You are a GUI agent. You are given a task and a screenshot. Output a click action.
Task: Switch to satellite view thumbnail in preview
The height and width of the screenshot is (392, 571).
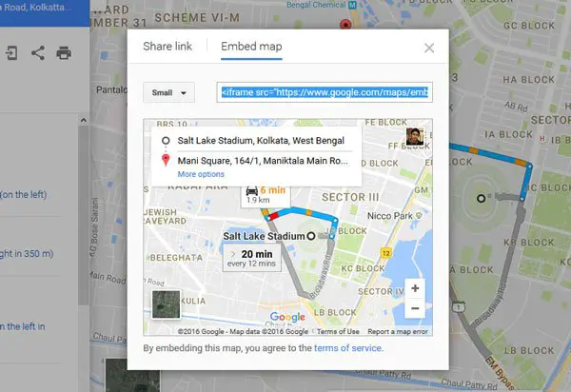[166, 304]
